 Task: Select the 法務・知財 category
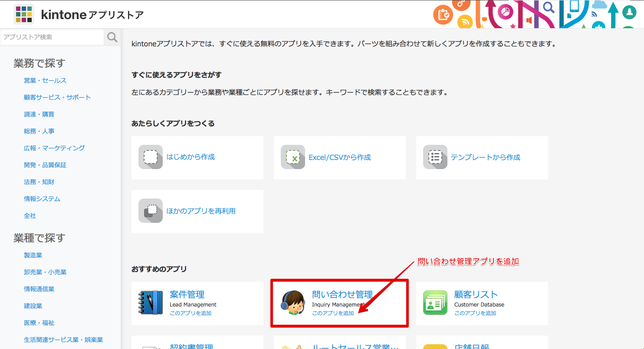tap(39, 182)
